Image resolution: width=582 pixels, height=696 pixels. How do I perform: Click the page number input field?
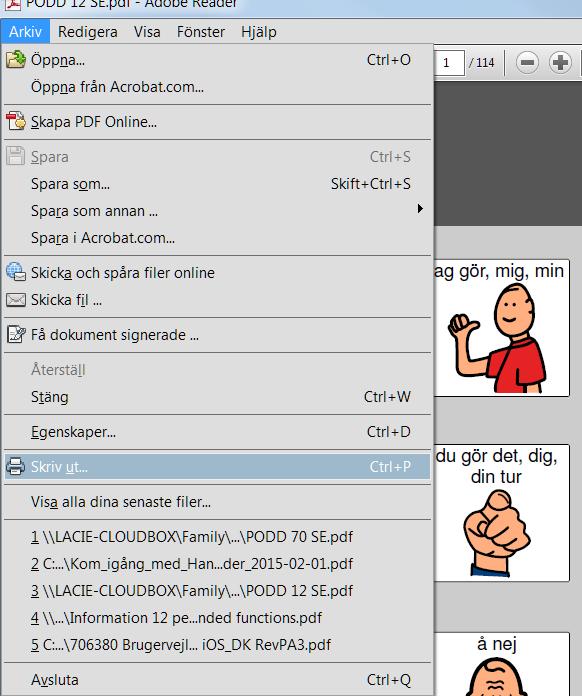click(449, 63)
